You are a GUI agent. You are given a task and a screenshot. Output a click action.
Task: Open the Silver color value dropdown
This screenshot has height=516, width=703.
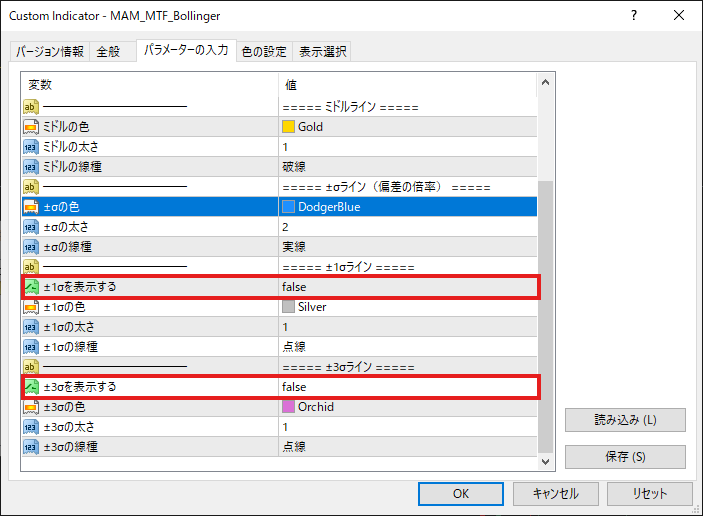tap(408, 307)
